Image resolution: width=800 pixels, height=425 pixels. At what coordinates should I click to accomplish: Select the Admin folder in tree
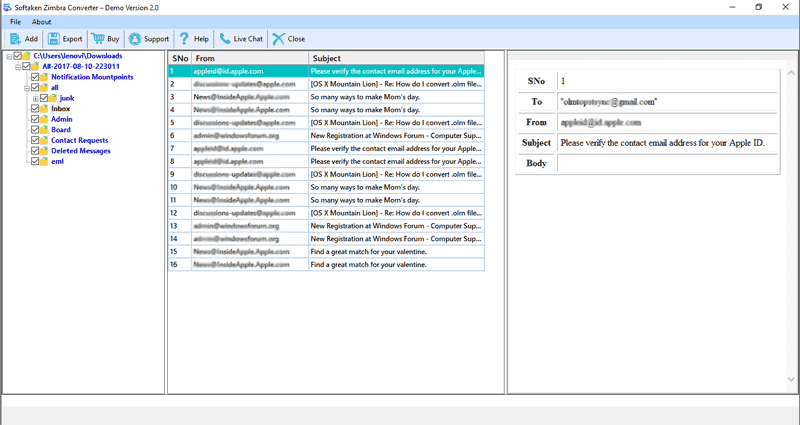61,119
